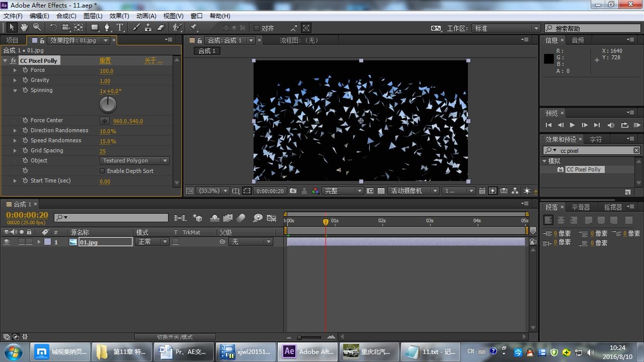
Task: Open the 完整 resolution dropdown
Action: (343, 191)
